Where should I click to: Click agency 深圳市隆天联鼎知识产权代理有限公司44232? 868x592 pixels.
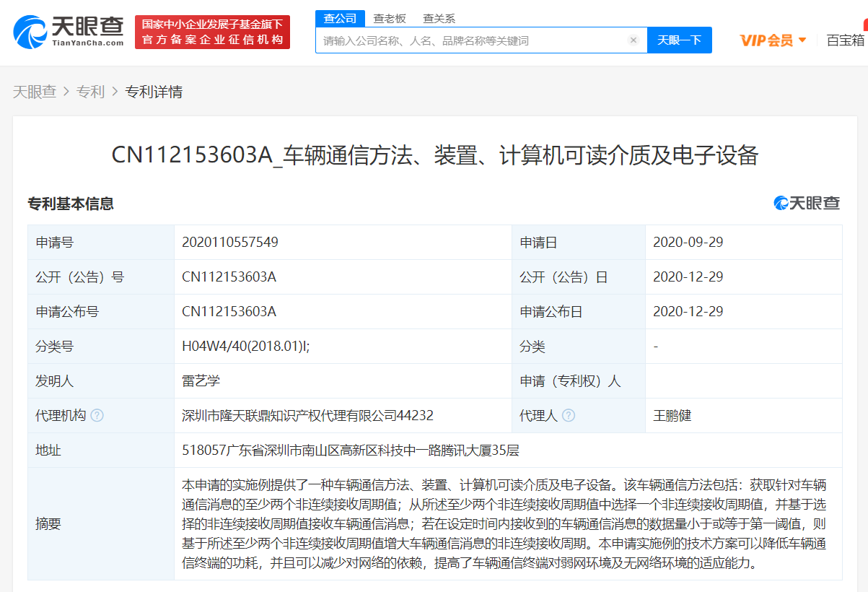307,416
